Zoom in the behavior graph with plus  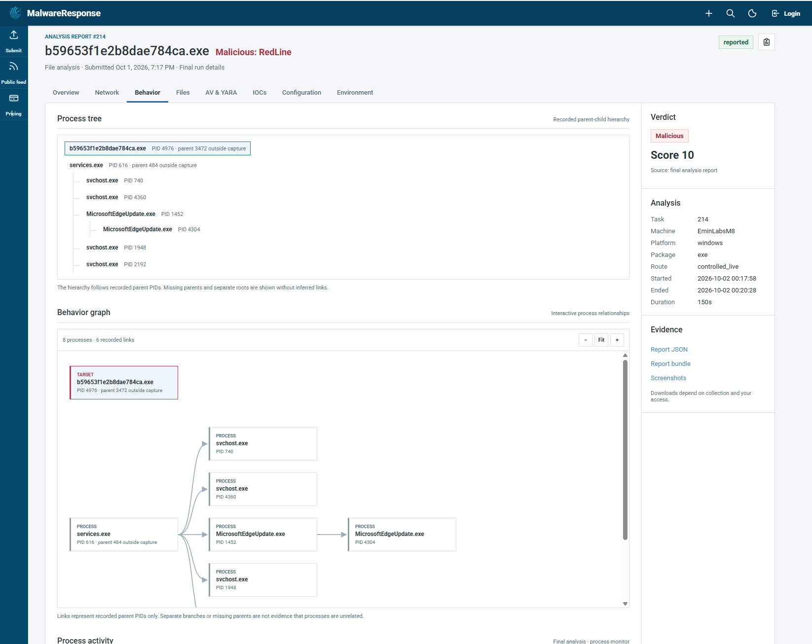click(617, 340)
